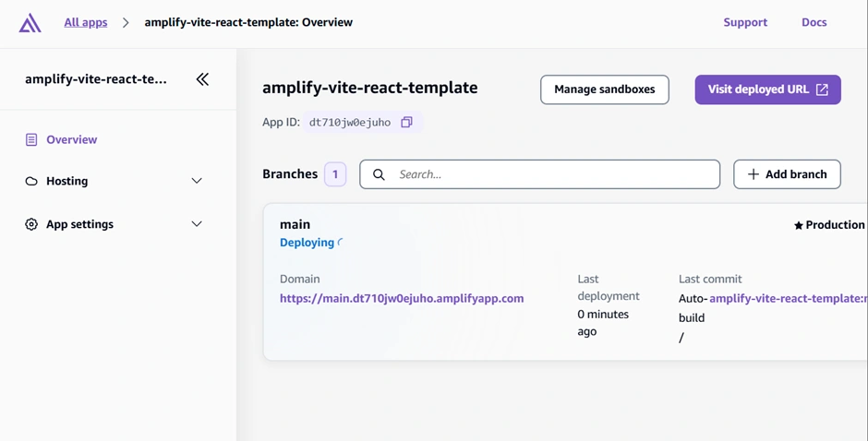Expand the App settings chevron

pyautogui.click(x=197, y=224)
